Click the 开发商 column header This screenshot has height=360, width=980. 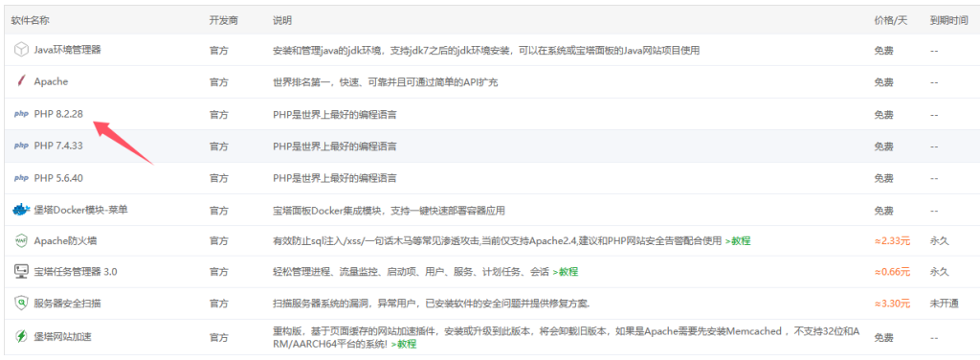click(223, 21)
